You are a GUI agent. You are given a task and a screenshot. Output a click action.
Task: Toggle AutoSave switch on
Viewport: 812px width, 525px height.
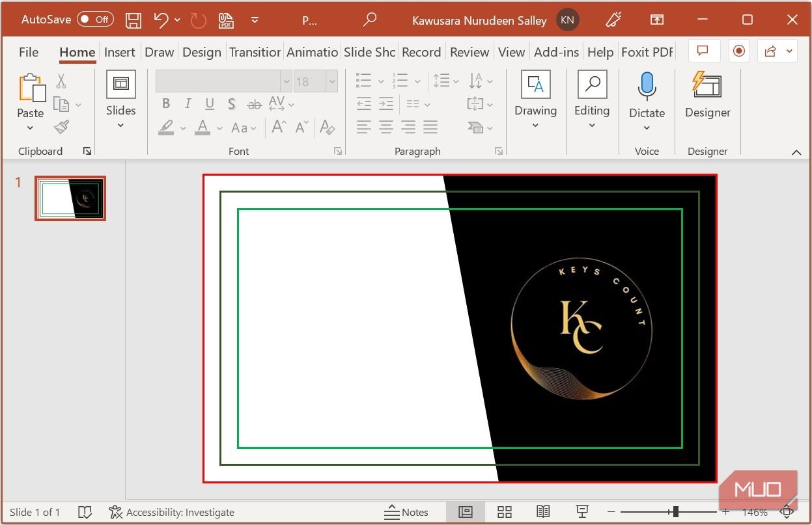coord(95,20)
